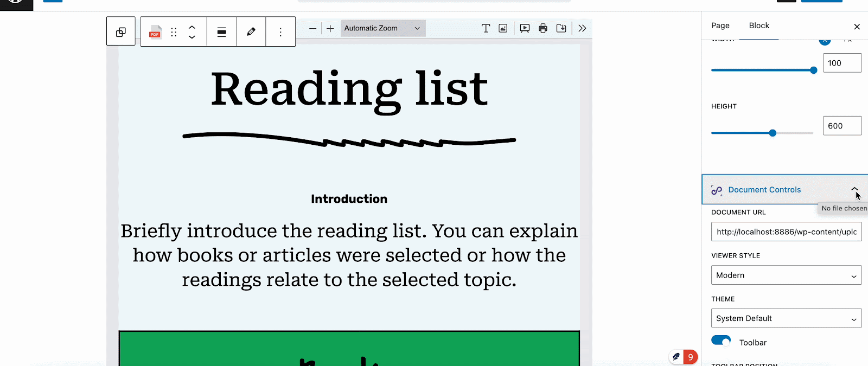The image size is (868, 366).
Task: Click the Document URL input field
Action: [786, 232]
